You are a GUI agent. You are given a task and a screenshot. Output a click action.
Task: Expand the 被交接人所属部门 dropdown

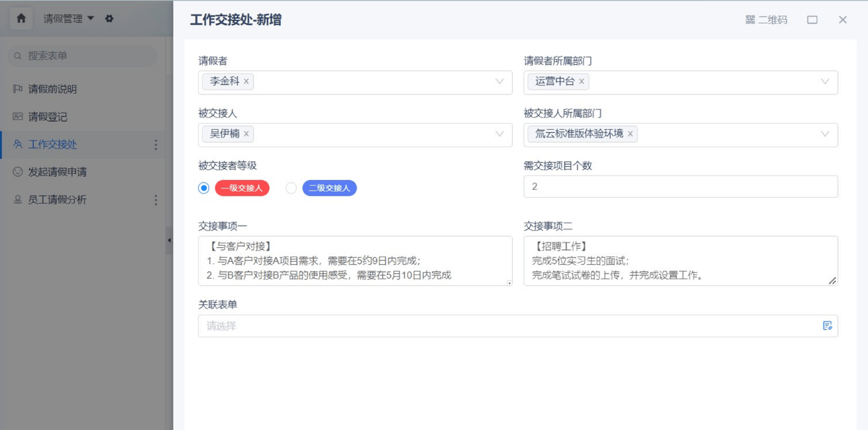pyautogui.click(x=824, y=135)
